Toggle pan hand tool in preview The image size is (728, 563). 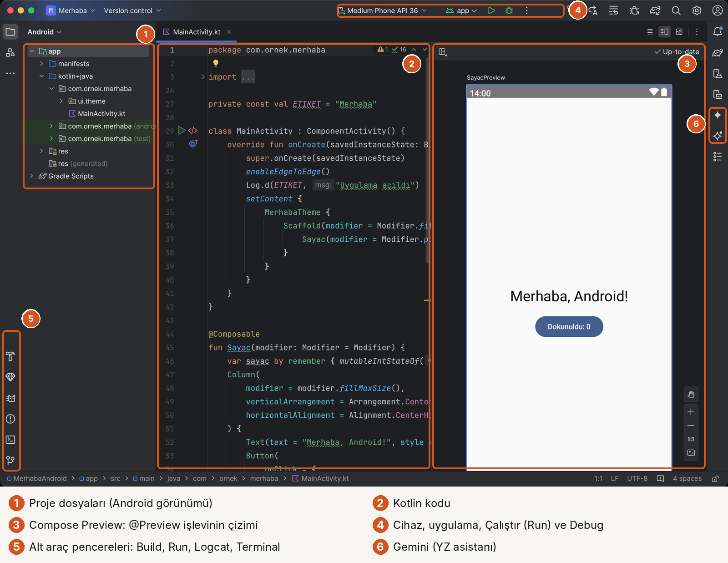tap(691, 394)
